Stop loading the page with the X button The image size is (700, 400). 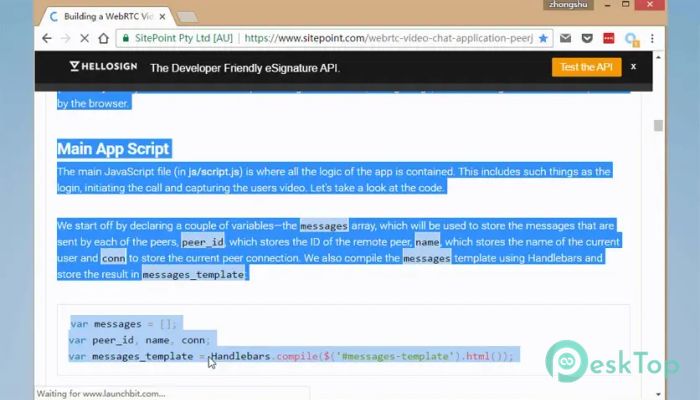click(84, 38)
